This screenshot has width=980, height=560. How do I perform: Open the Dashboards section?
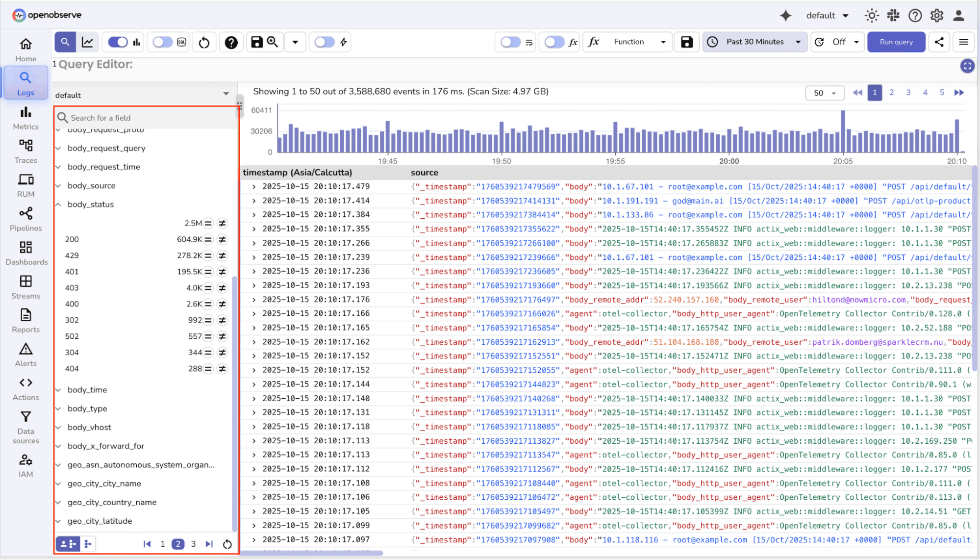click(25, 252)
